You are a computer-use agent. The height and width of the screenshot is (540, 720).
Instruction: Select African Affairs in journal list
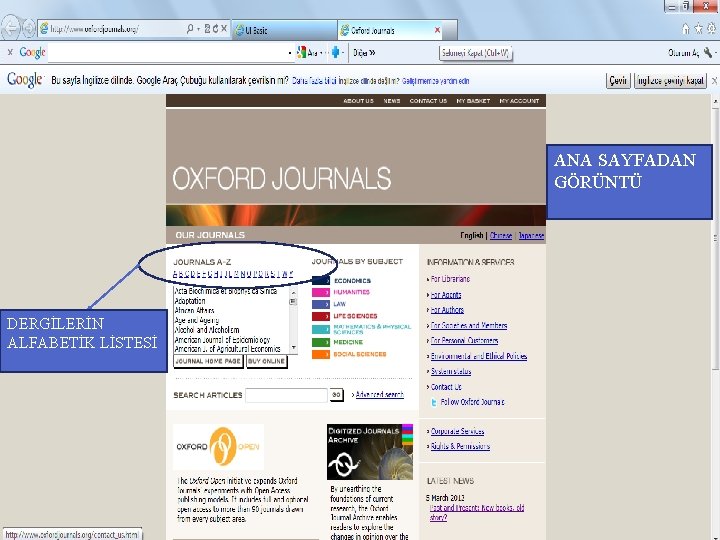194,310
